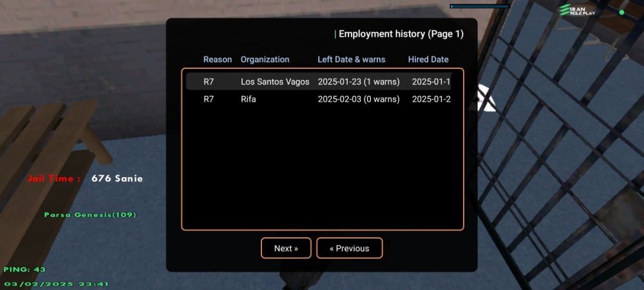This screenshot has height=290, width=644.
Task: Click the 03/02/2025 date and time display
Action: [x=57, y=284]
